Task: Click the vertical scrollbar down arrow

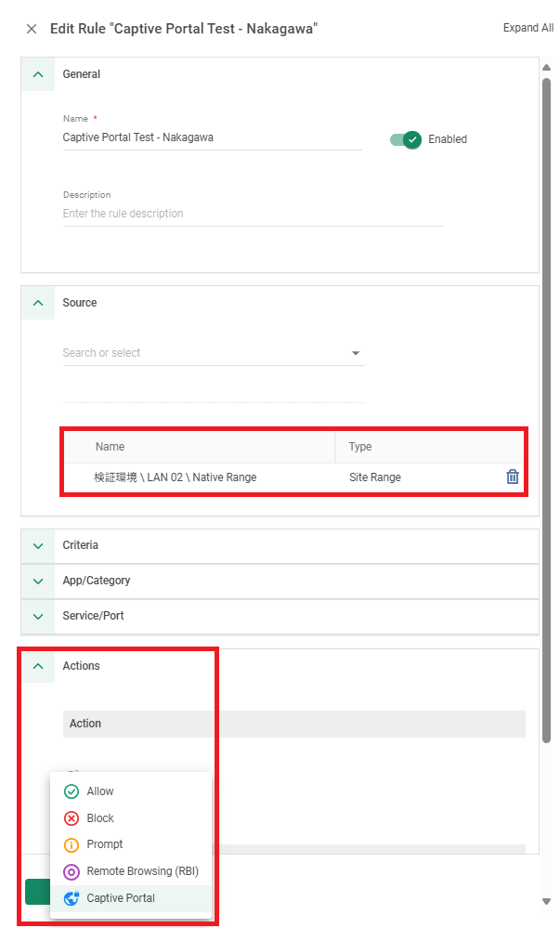Action: pos(546,901)
